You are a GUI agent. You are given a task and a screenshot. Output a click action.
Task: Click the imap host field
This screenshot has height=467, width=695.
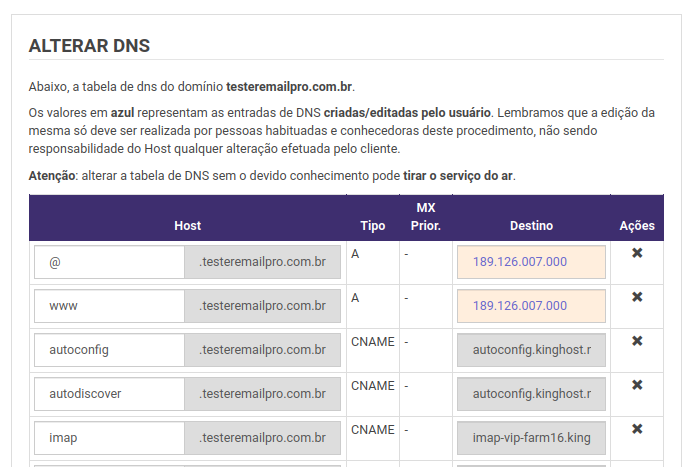109,438
